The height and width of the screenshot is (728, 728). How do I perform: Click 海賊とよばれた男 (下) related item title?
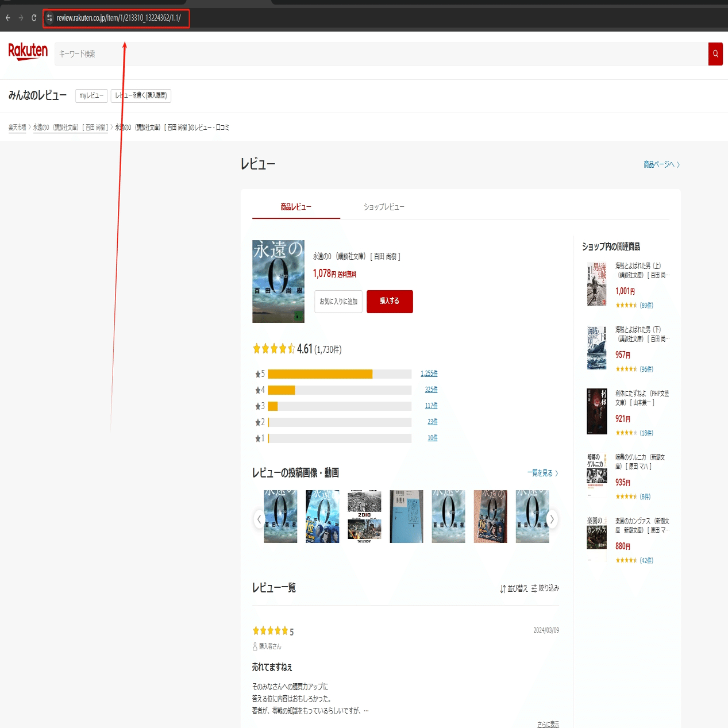click(x=642, y=334)
